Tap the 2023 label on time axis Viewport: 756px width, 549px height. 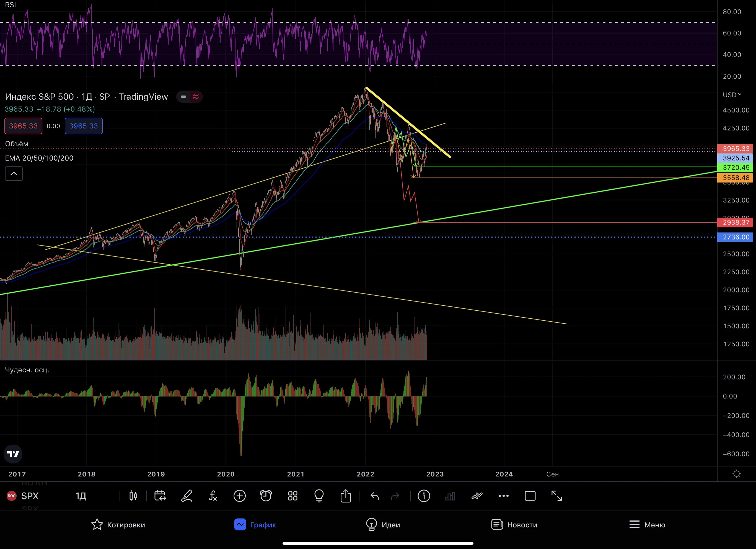[435, 474]
